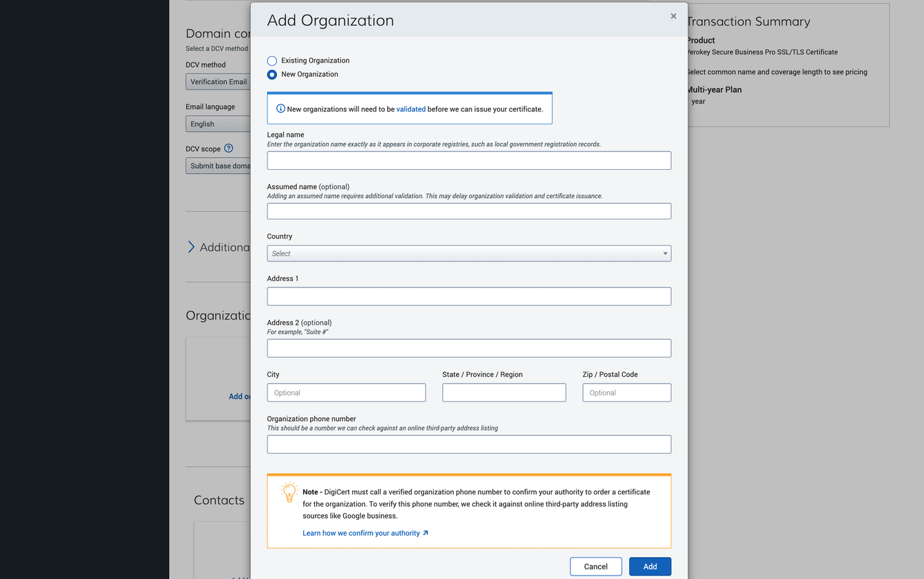Click the lightbulb icon in the note box
The width and height of the screenshot is (924, 579).
pyautogui.click(x=289, y=492)
